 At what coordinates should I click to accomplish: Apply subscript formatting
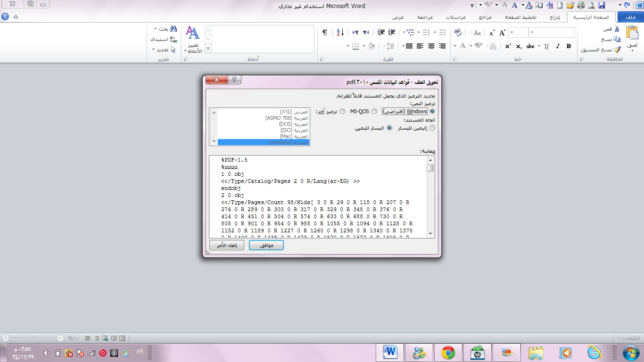click(519, 46)
